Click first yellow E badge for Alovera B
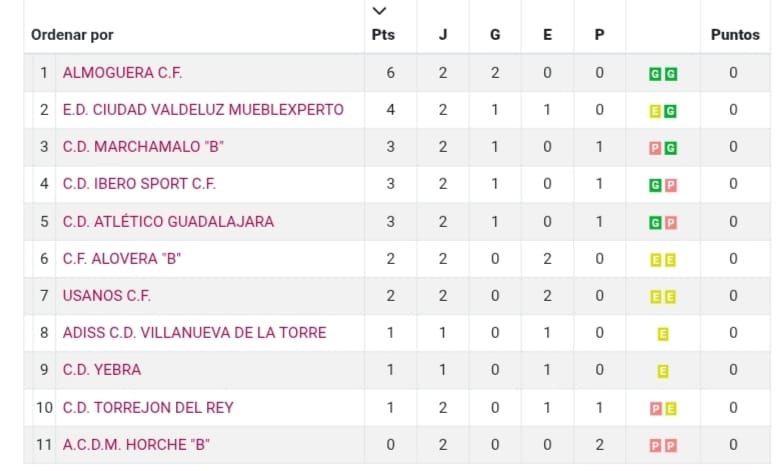The image size is (781, 471). (655, 259)
